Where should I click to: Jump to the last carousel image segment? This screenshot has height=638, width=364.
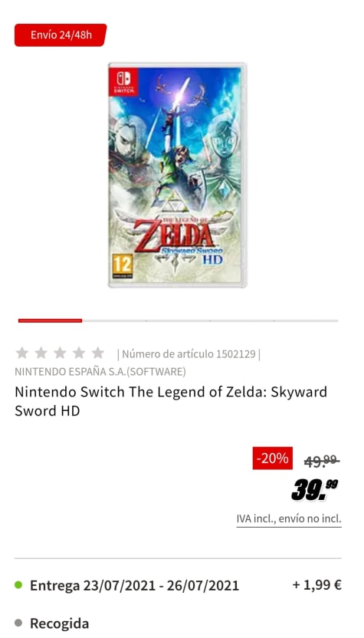(306, 321)
